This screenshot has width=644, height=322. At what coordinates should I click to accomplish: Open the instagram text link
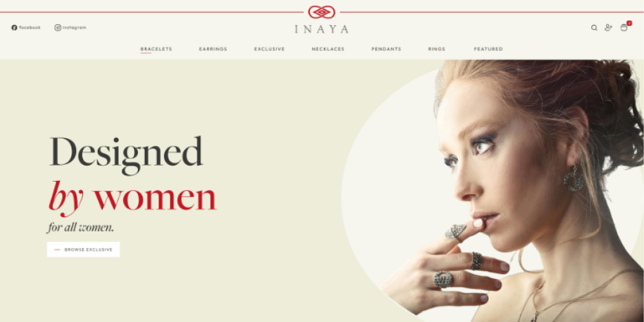point(74,28)
